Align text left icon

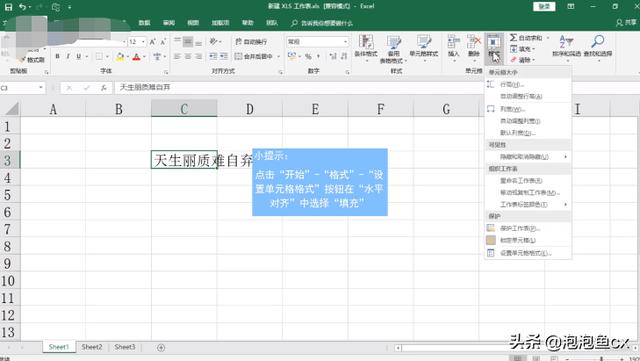(177, 56)
